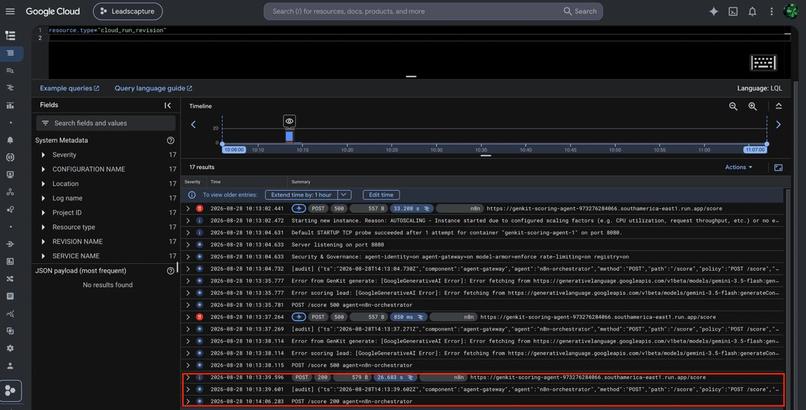Click the top list icon in the left sidebar

pos(10,35)
